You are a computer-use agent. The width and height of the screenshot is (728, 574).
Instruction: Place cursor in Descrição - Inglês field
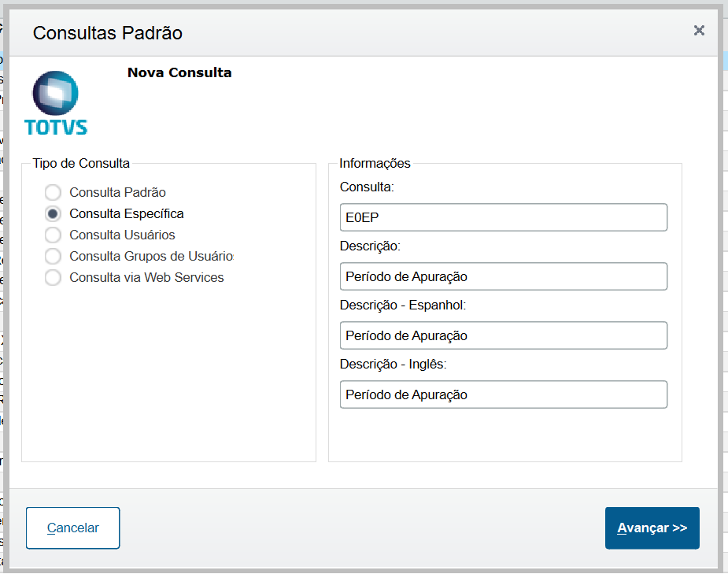(503, 394)
